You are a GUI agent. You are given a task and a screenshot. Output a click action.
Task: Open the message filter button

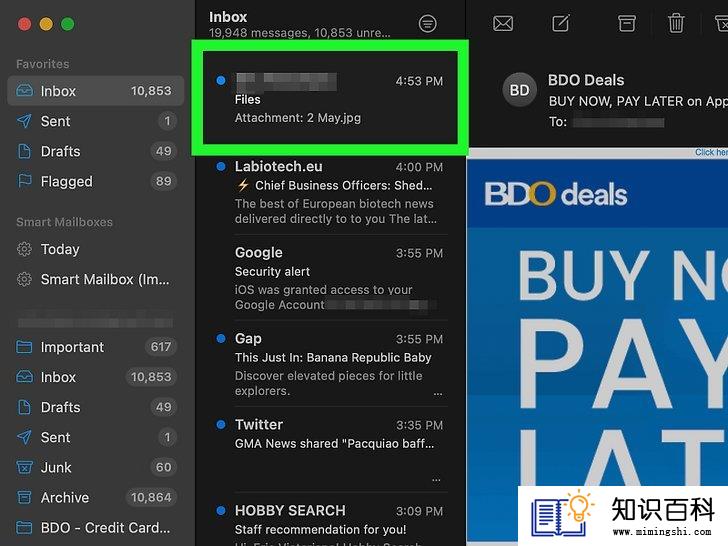(x=427, y=23)
